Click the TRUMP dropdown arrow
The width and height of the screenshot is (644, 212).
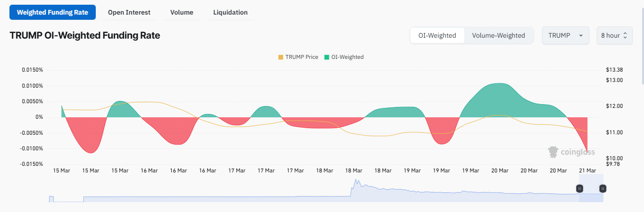pyautogui.click(x=581, y=35)
